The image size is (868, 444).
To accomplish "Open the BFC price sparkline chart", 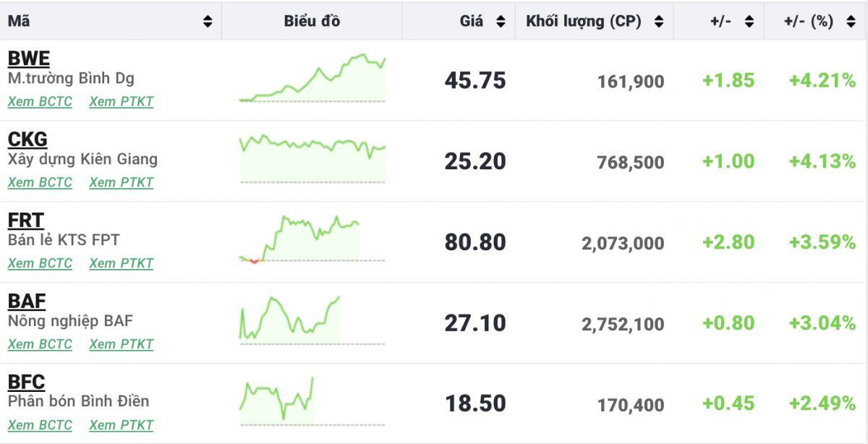I will (x=312, y=401).
